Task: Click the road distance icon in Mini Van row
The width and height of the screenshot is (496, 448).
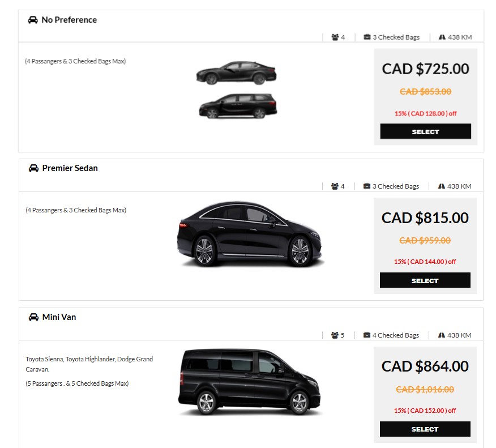Action: click(442, 335)
